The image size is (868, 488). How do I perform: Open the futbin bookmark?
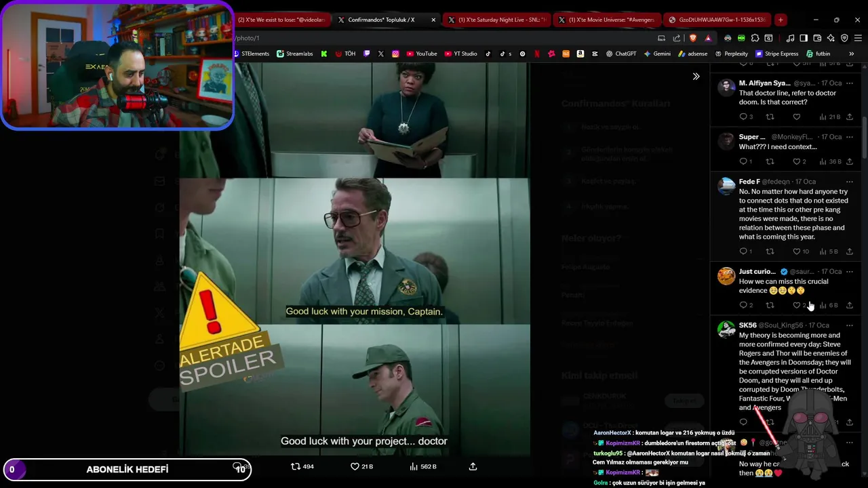(x=818, y=54)
